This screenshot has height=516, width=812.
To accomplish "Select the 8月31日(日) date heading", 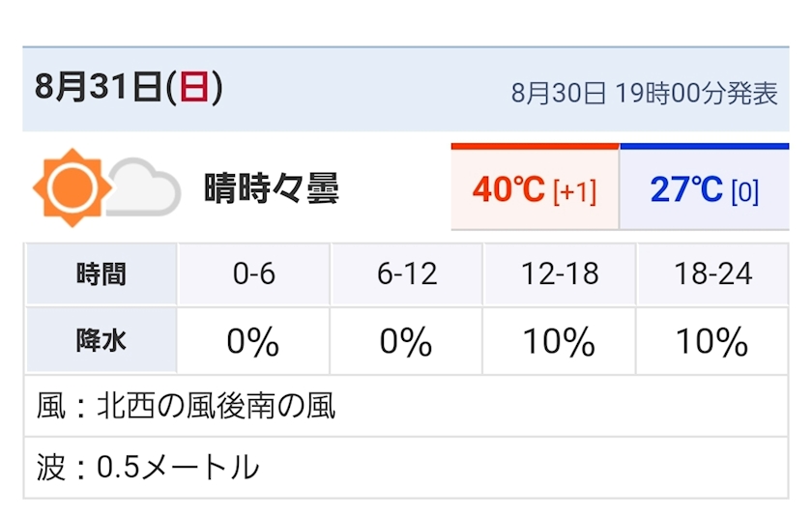I will [x=130, y=88].
